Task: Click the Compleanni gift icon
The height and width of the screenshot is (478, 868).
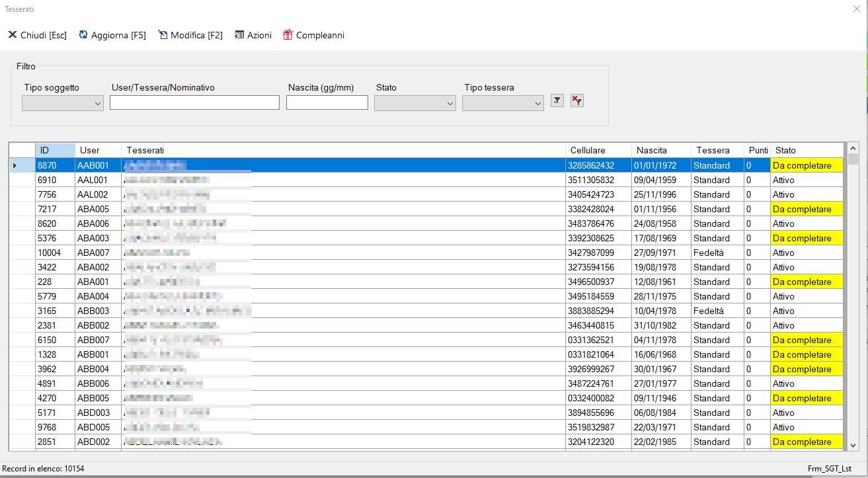Action: [x=288, y=35]
